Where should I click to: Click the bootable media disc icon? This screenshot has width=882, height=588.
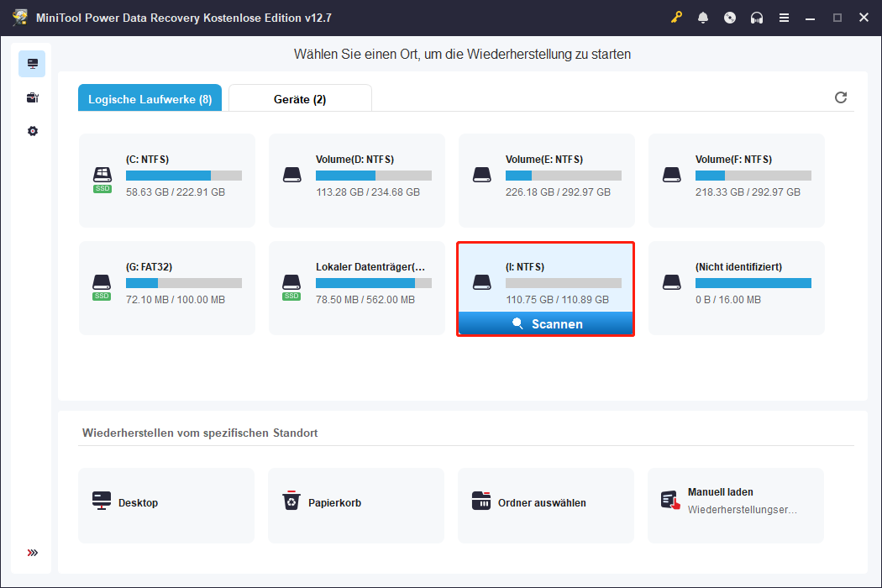[x=730, y=17]
